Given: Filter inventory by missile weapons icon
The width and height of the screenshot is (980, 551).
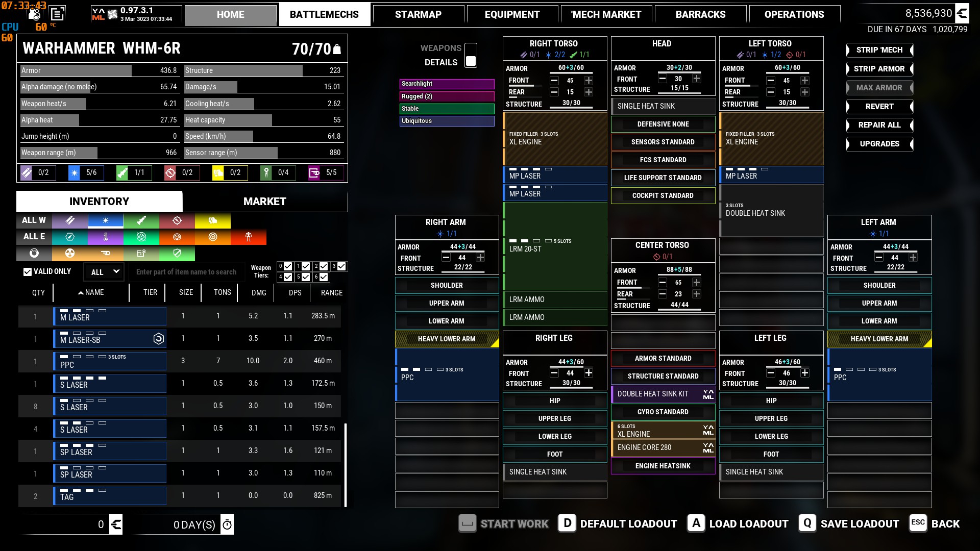Looking at the screenshot, I should pos(141,220).
